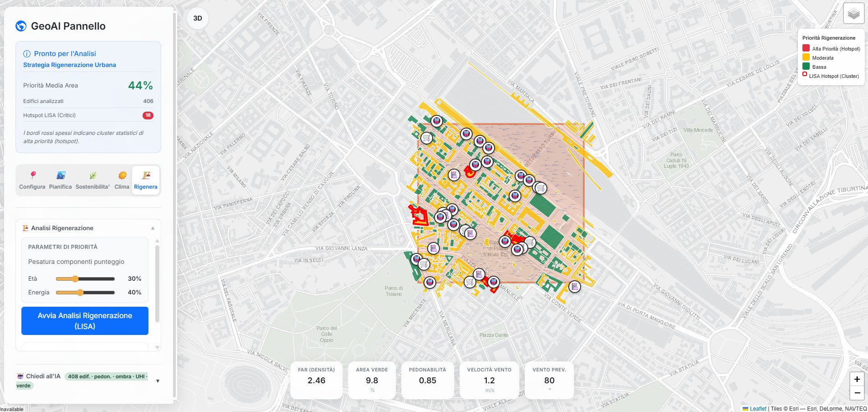Select the Rigenera tab
The width and height of the screenshot is (868, 412).
[146, 180]
